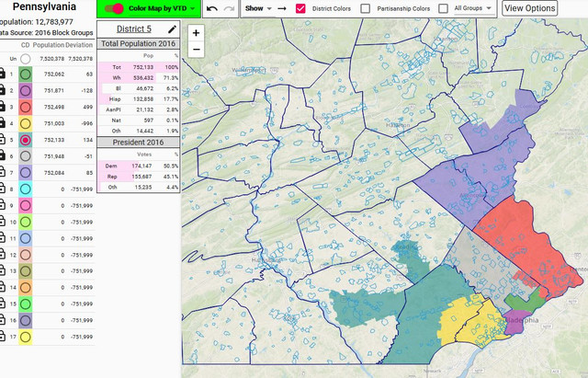Screen dimensions: 588x378
Task: Pick district 4 yellow color swatch
Action: click(26, 123)
